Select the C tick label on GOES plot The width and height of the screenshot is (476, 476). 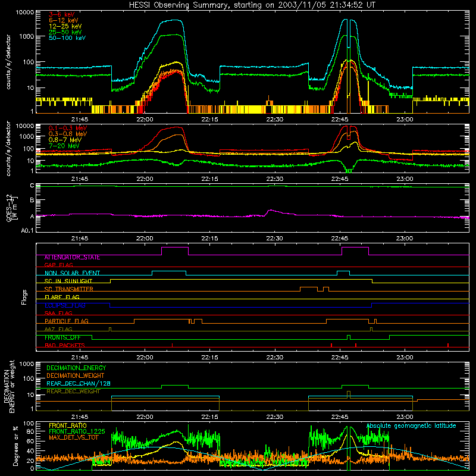32,185
